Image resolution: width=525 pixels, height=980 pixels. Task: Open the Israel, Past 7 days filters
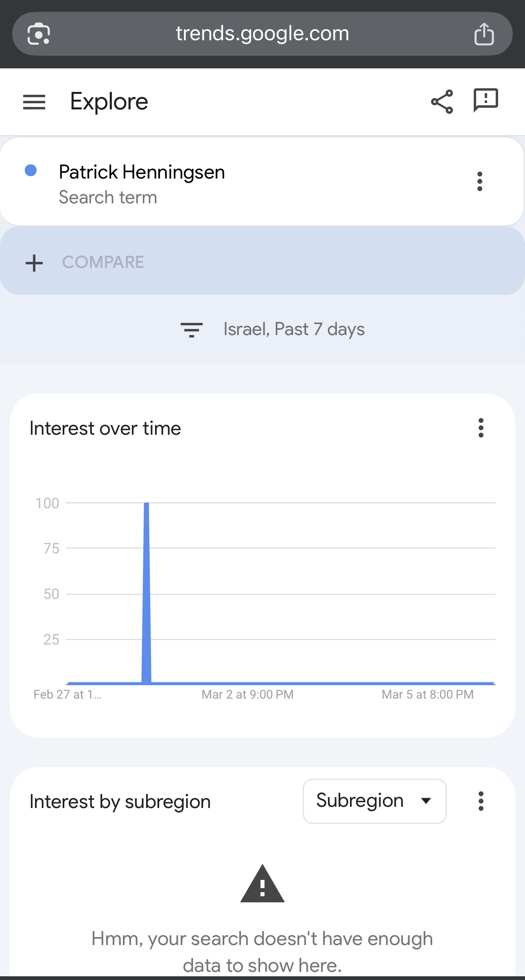coord(294,329)
